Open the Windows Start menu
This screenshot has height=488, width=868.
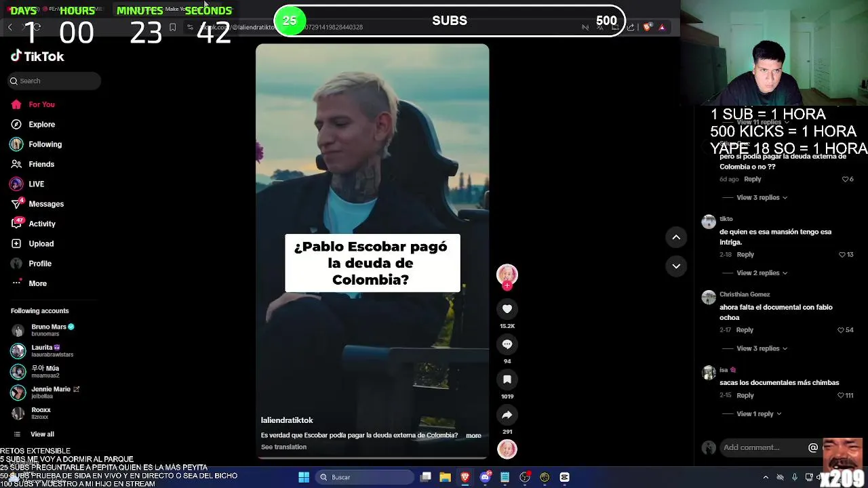coord(304,477)
